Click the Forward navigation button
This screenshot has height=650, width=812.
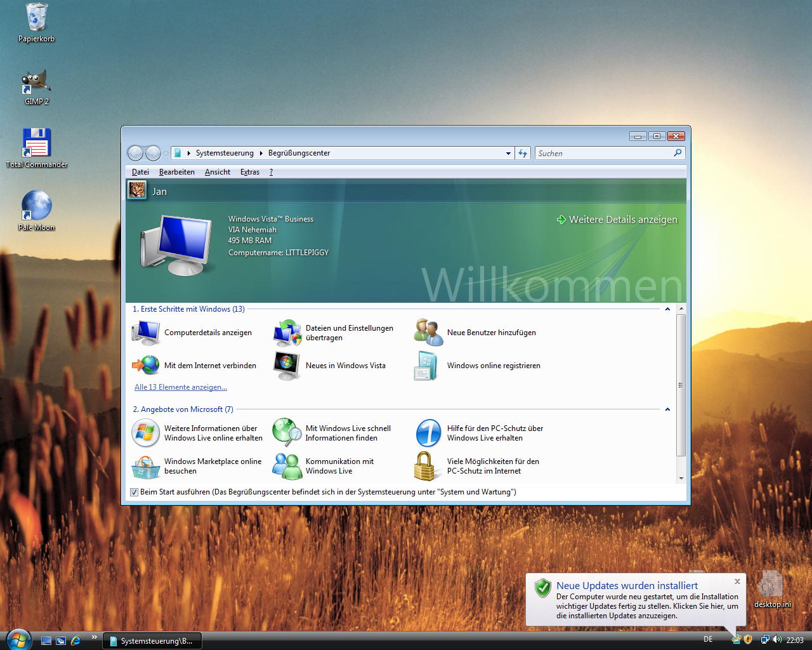pos(153,153)
